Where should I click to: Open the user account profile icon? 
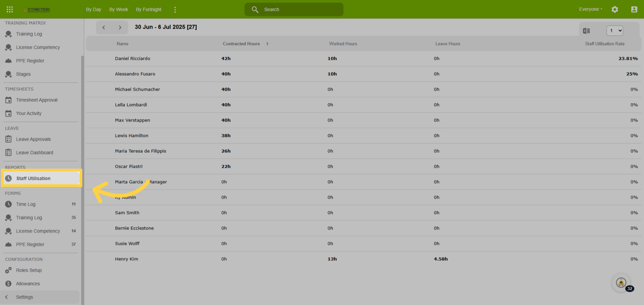point(634,9)
